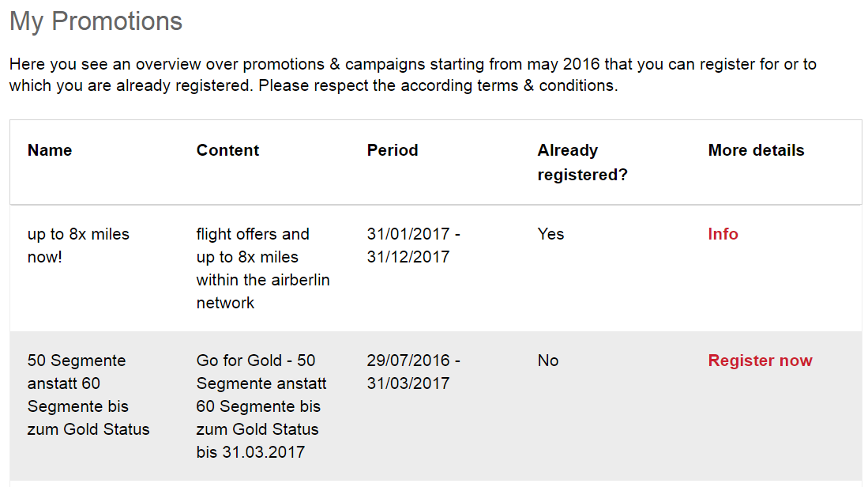Screen dimensions: 868x487
Task: Select the Name column header
Action: point(50,150)
